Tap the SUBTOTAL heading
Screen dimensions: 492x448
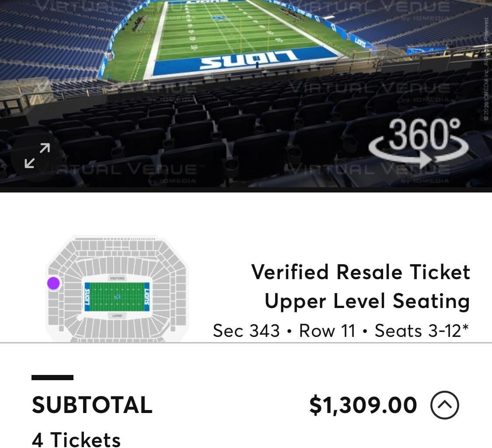[x=92, y=405]
